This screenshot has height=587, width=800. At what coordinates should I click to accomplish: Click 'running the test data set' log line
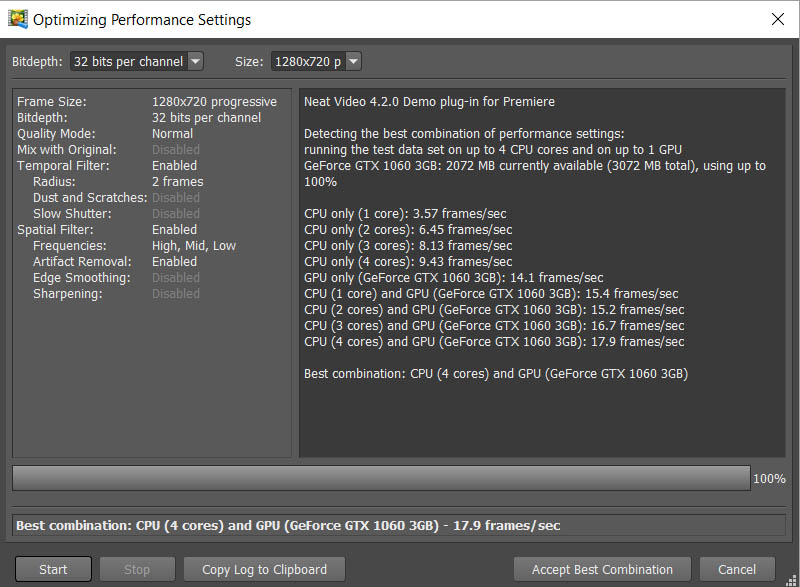coord(493,149)
